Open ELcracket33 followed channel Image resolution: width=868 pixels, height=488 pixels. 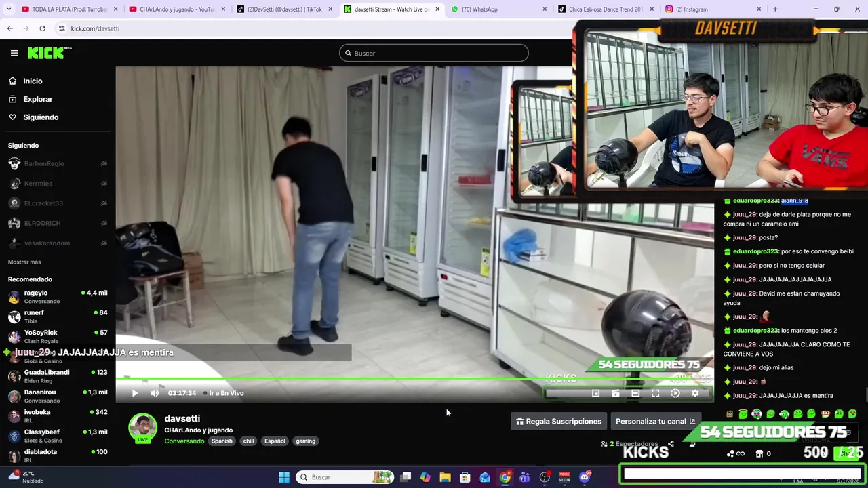click(57, 203)
